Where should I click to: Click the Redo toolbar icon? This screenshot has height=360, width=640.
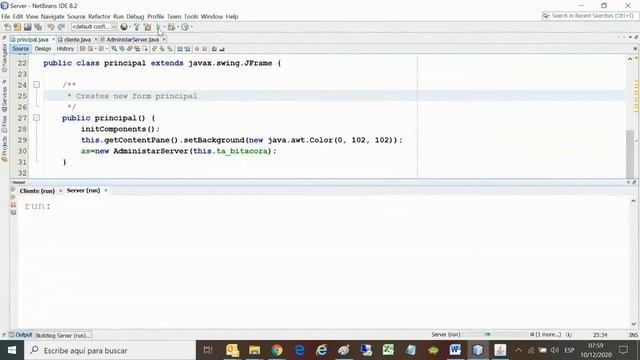(61, 27)
